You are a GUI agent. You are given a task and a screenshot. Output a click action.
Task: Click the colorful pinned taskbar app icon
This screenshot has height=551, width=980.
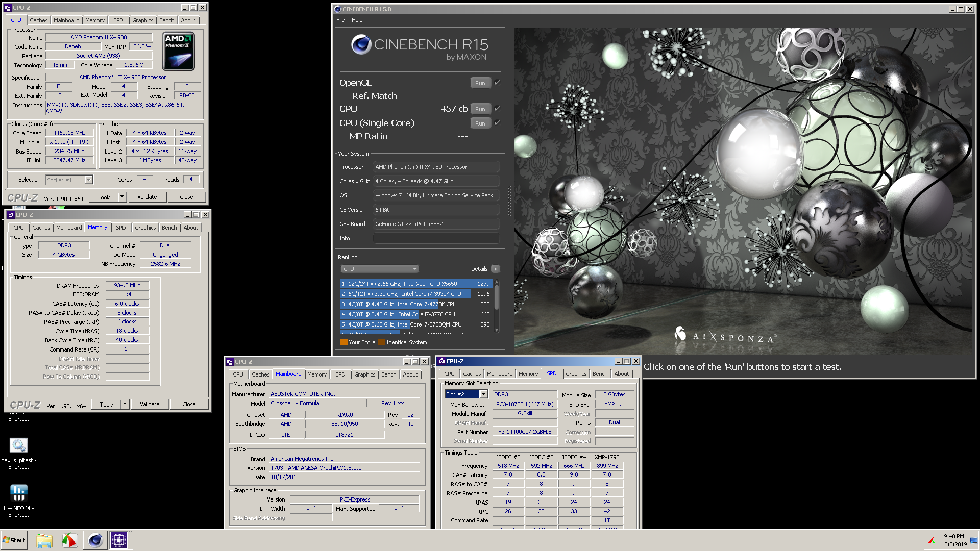(x=69, y=540)
